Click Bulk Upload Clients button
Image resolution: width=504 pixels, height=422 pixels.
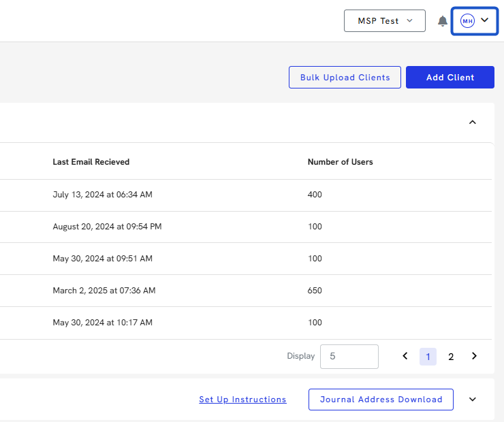click(x=345, y=78)
